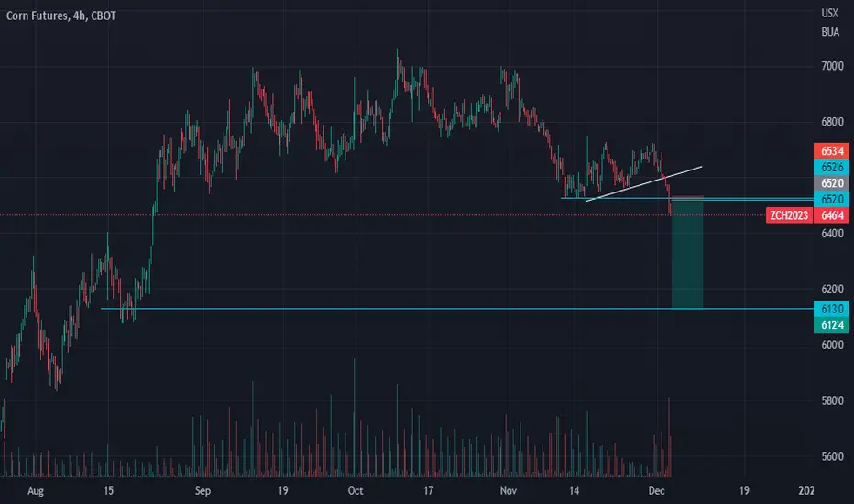Select the white rising trendline drawing

[644, 183]
